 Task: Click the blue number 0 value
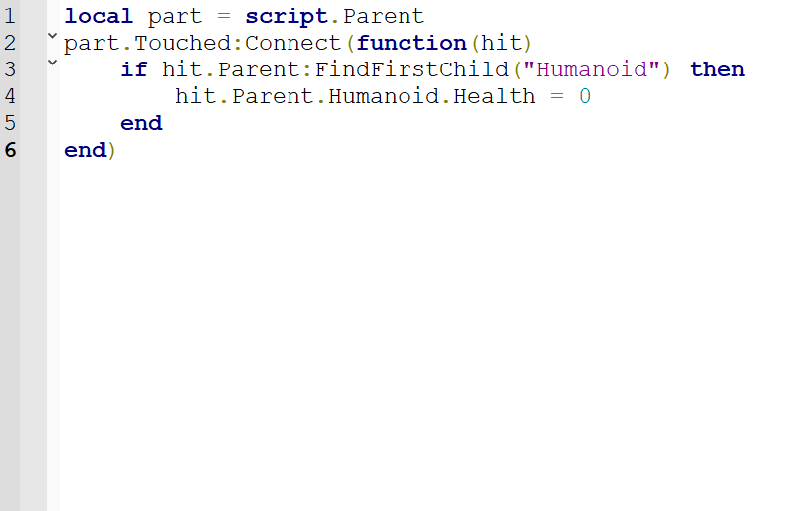585,97
